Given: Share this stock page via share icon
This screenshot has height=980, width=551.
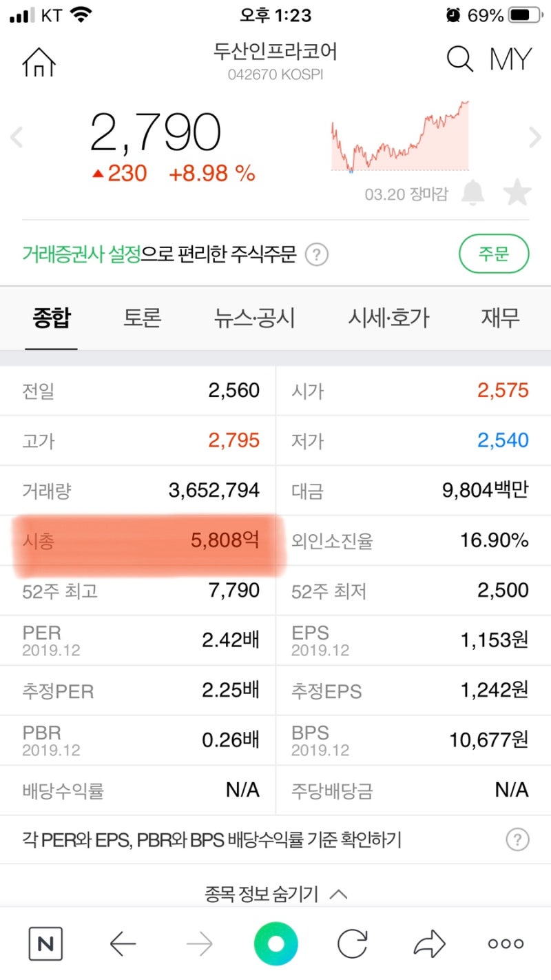Looking at the screenshot, I should point(428,943).
